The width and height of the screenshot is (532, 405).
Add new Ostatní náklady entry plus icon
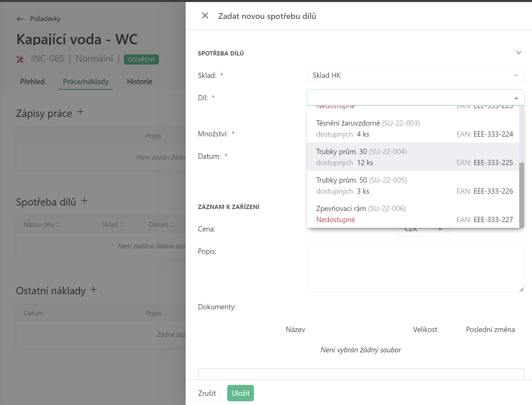(x=94, y=290)
